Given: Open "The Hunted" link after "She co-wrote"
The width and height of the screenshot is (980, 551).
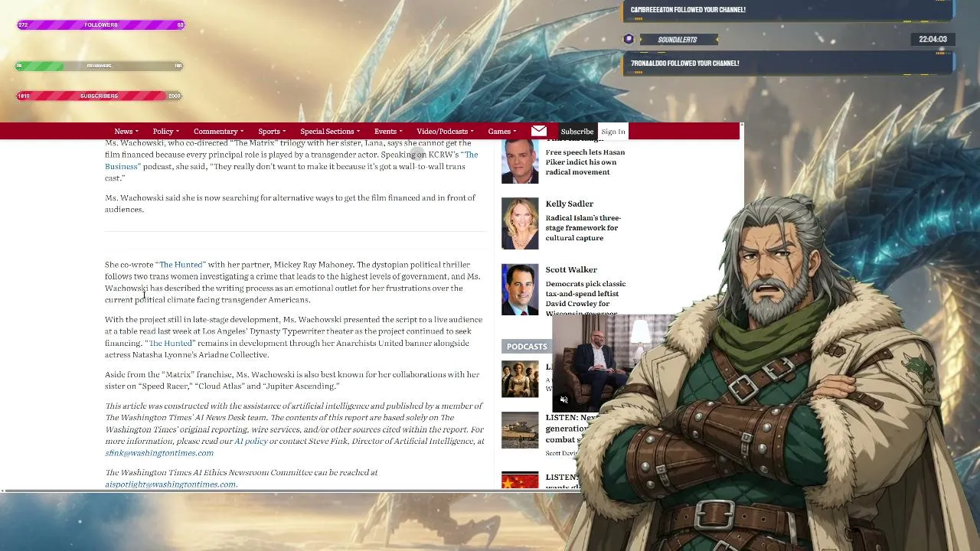Looking at the screenshot, I should click(x=181, y=265).
